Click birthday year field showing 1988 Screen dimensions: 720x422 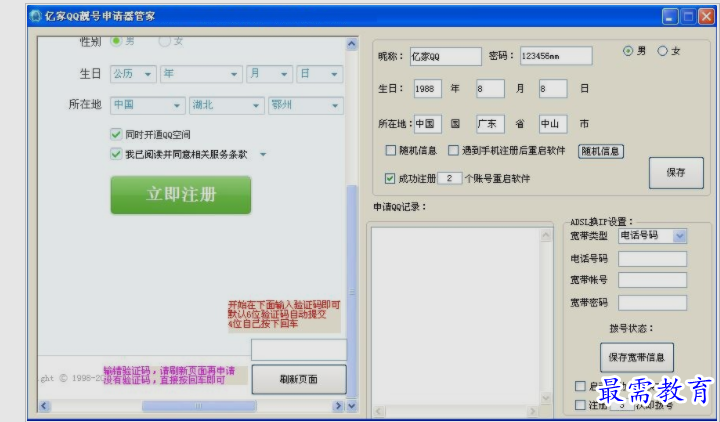(428, 89)
